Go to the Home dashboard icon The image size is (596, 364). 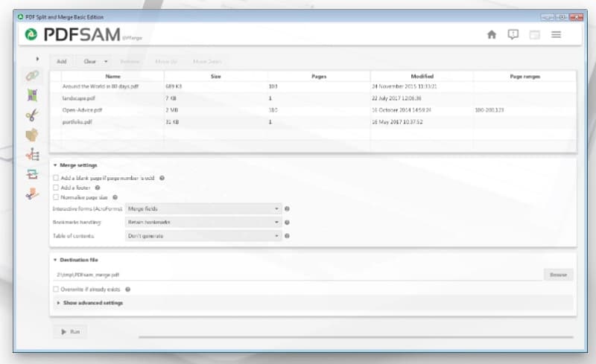[492, 34]
